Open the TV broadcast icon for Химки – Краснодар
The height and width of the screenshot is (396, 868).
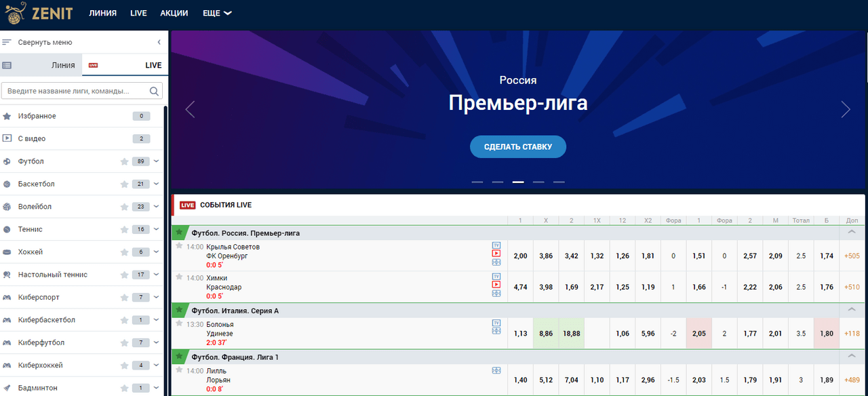click(x=496, y=276)
